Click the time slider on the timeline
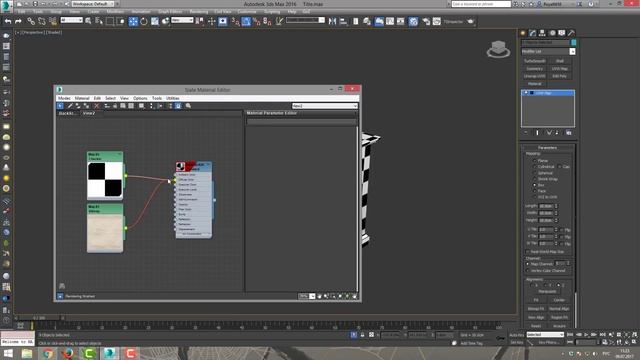The image size is (640, 360). [39, 318]
